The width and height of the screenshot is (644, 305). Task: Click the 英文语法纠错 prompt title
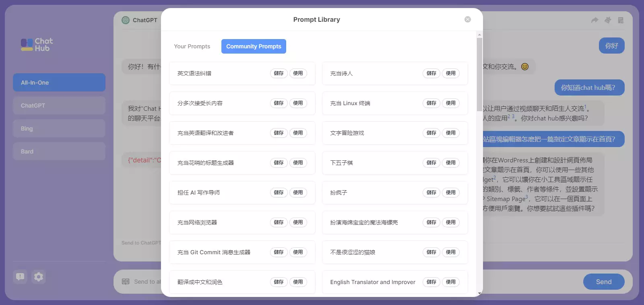[194, 73]
